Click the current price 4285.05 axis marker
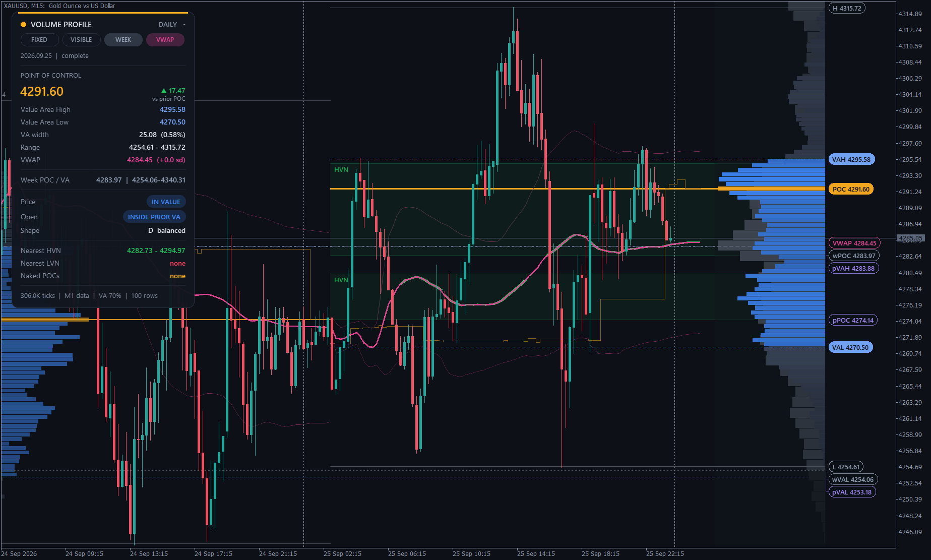Image resolution: width=931 pixels, height=560 pixels. [x=910, y=238]
